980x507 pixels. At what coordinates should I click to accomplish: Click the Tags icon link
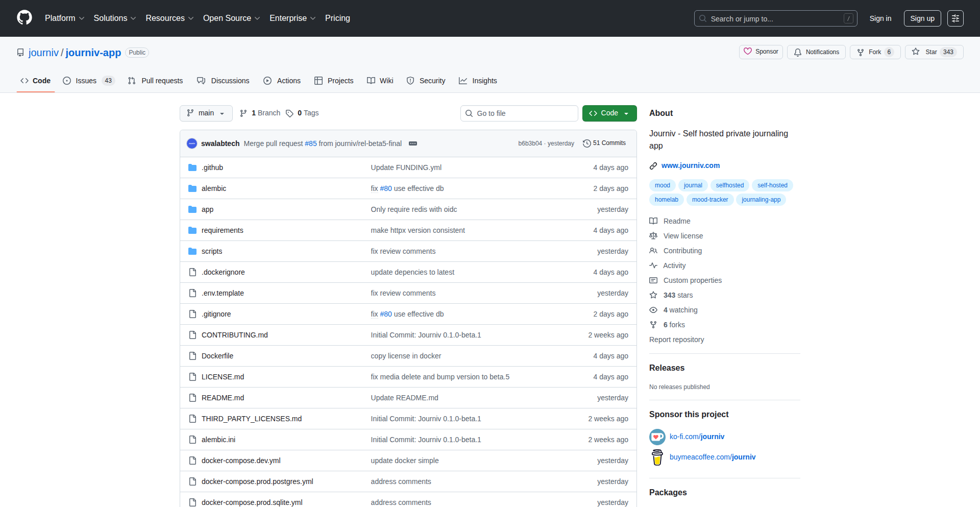coord(289,113)
